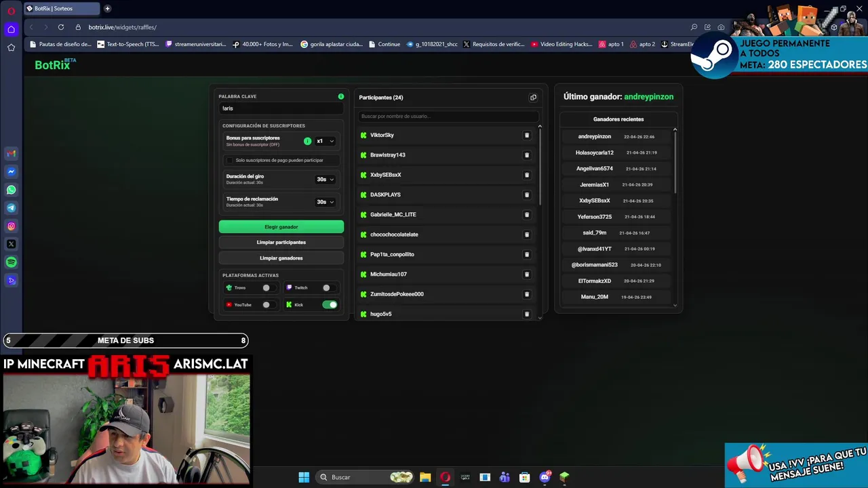868x488 pixels.
Task: Select recent winner andreypinzon row
Action: coord(616,137)
